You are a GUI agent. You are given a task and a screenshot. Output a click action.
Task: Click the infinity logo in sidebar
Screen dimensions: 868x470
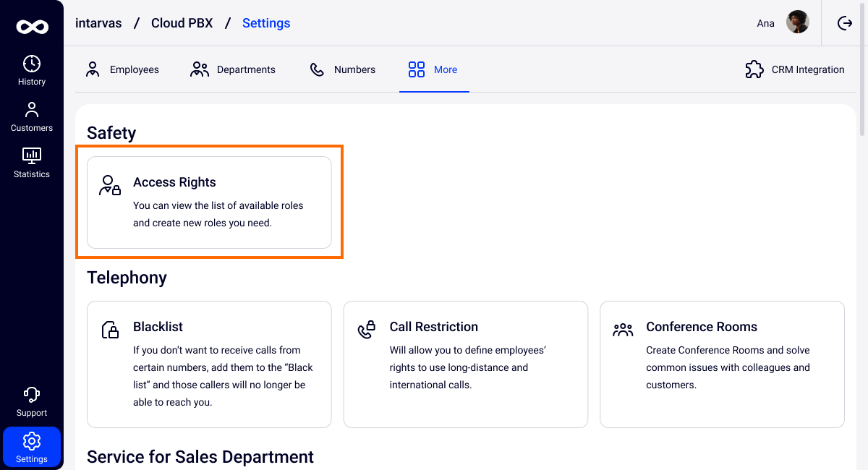32,27
